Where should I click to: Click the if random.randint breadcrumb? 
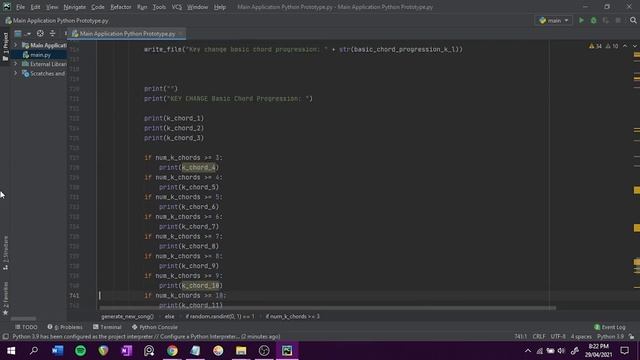(220, 316)
